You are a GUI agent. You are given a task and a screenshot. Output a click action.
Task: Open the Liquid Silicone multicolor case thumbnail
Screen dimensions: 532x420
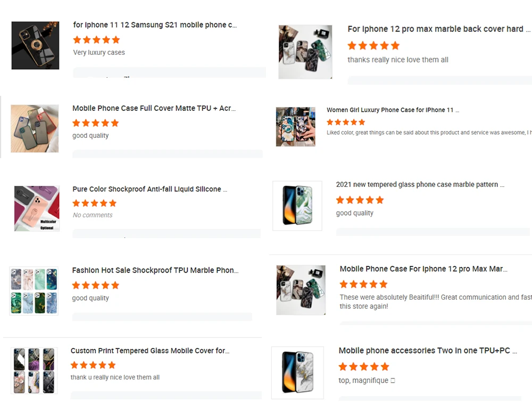click(37, 208)
